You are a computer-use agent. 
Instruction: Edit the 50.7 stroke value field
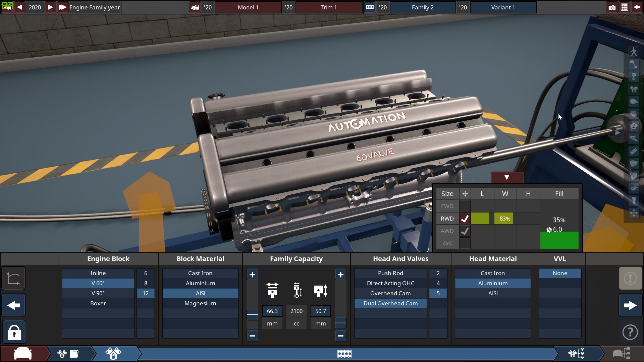pyautogui.click(x=321, y=311)
